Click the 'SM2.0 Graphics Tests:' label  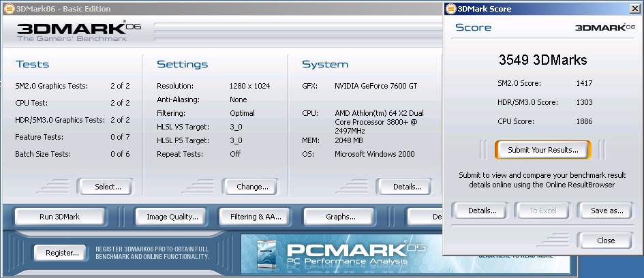[x=51, y=87]
